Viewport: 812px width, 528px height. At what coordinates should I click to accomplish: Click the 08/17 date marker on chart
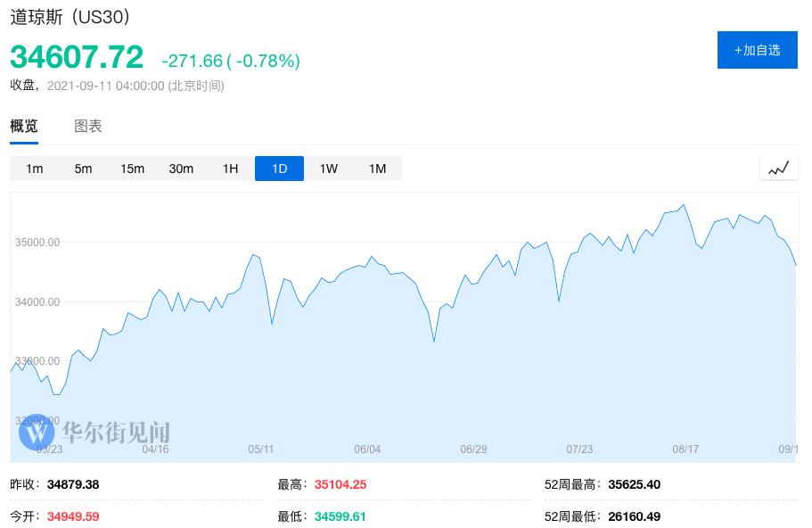point(685,450)
